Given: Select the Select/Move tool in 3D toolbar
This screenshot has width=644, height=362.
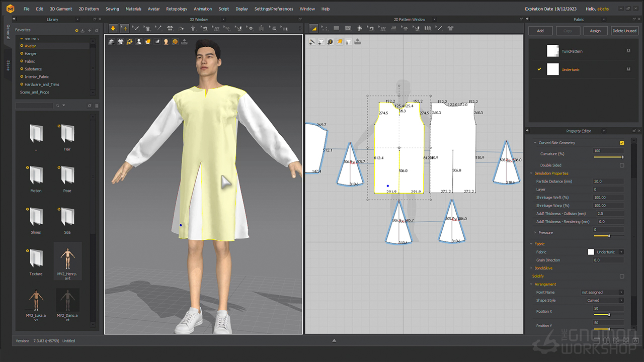Looking at the screenshot, I should [x=124, y=28].
